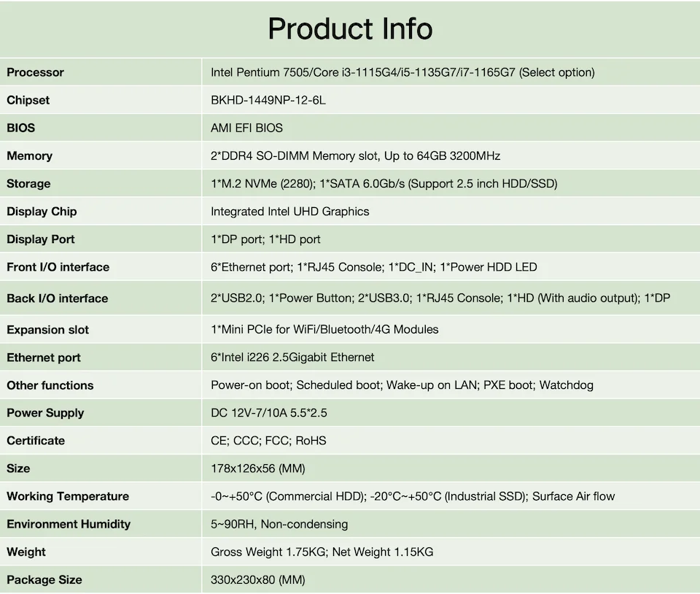Click the Memory row label
The height and width of the screenshot is (594, 700).
29,155
